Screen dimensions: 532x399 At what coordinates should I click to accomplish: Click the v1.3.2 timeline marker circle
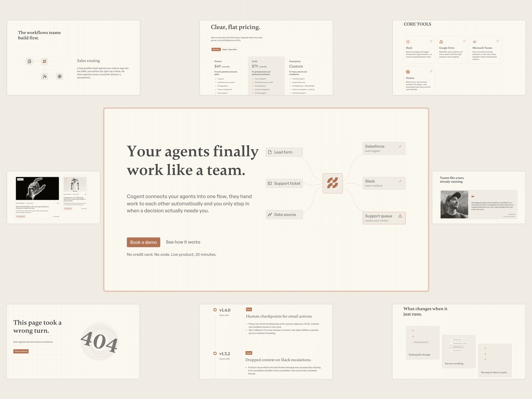coord(215,353)
